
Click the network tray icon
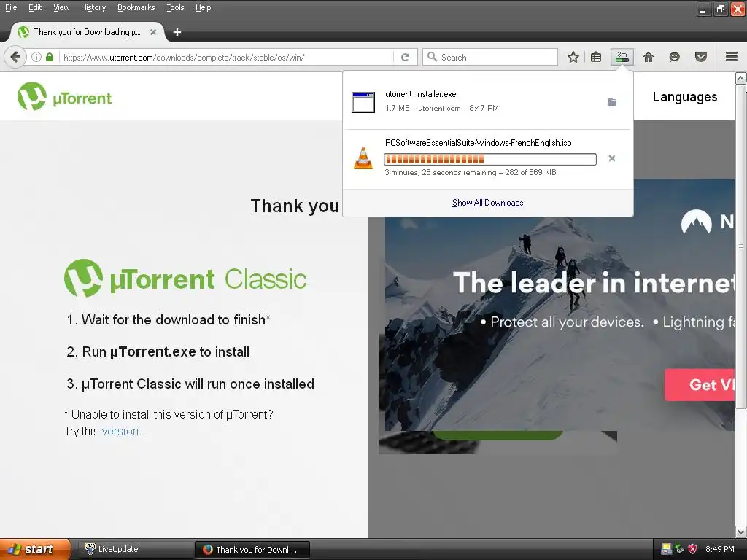(679, 549)
